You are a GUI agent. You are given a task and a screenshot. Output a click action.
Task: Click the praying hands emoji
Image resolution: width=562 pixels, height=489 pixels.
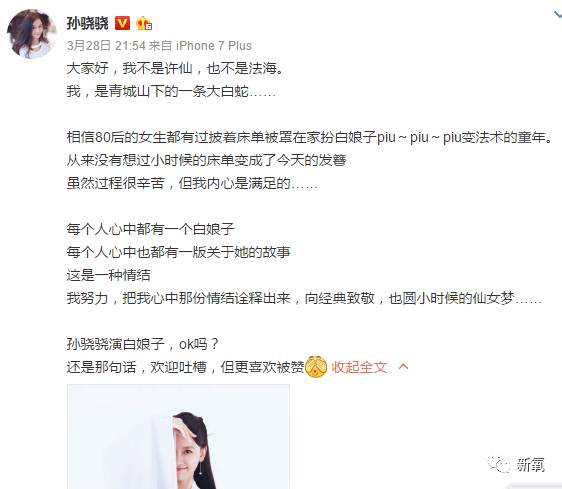[316, 367]
